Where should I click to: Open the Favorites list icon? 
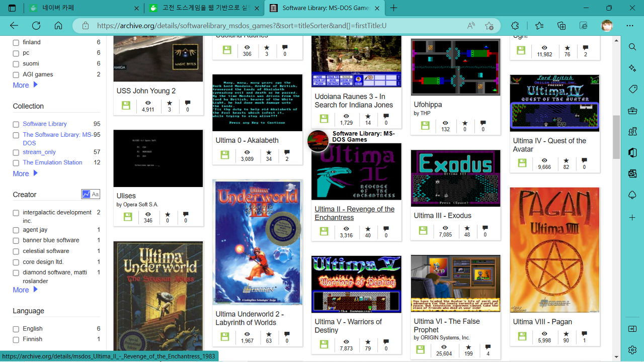(x=539, y=26)
